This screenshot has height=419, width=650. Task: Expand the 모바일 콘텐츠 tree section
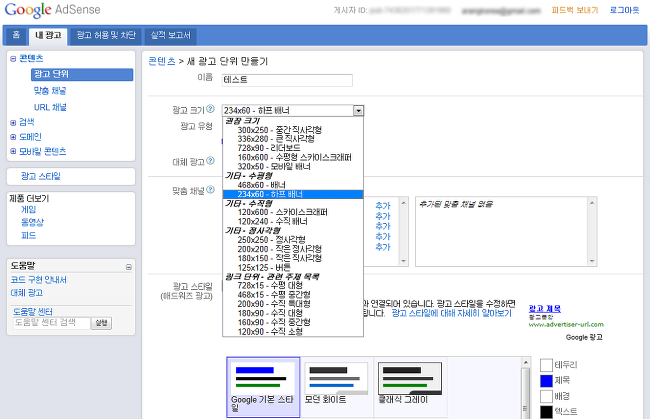[x=13, y=152]
